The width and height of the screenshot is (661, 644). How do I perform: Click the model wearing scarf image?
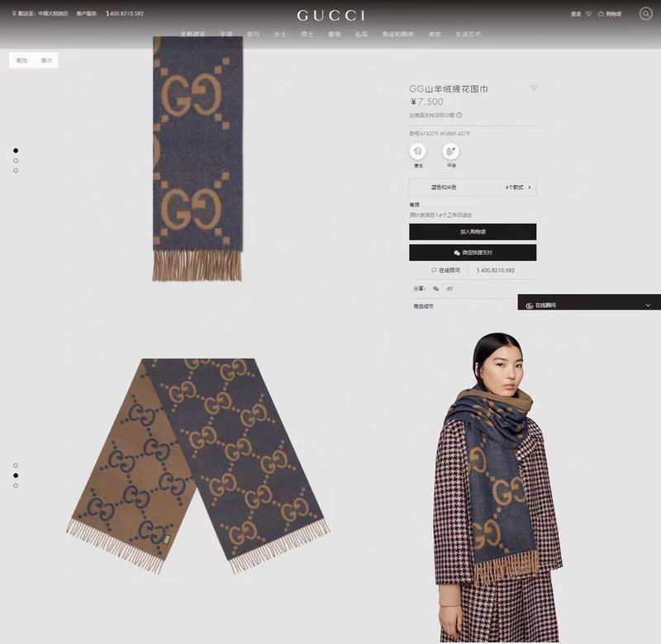point(497,488)
